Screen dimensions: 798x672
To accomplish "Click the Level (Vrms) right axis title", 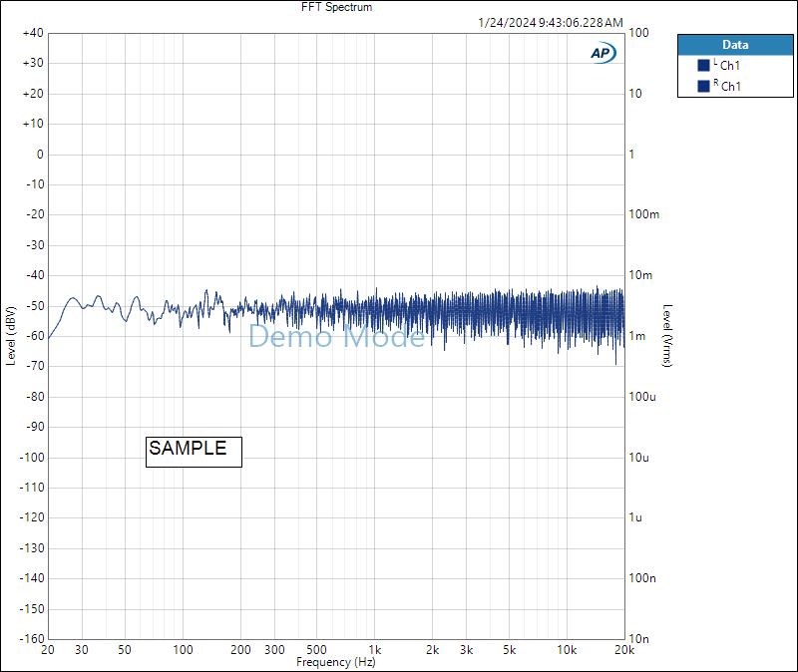I will coord(667,336).
